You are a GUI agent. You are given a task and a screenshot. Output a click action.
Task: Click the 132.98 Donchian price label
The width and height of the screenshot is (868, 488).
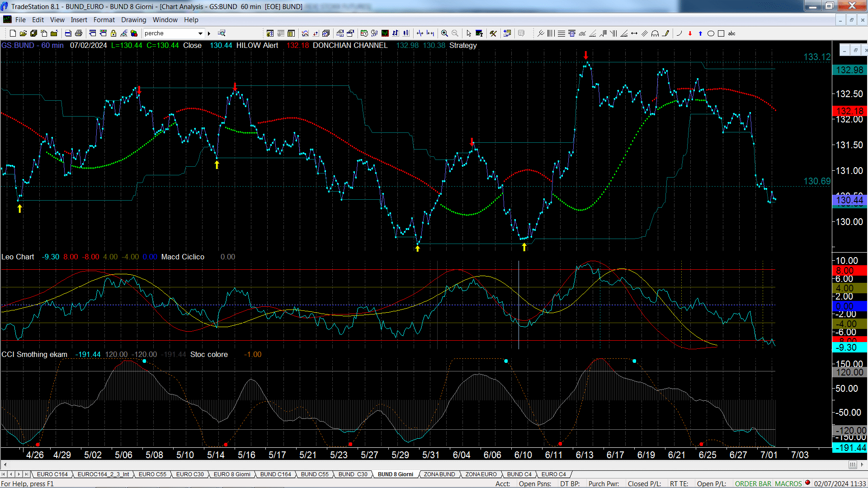coord(849,70)
